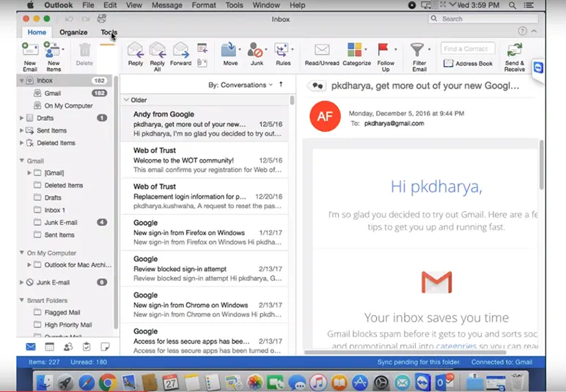Click the Move icon

(229, 50)
